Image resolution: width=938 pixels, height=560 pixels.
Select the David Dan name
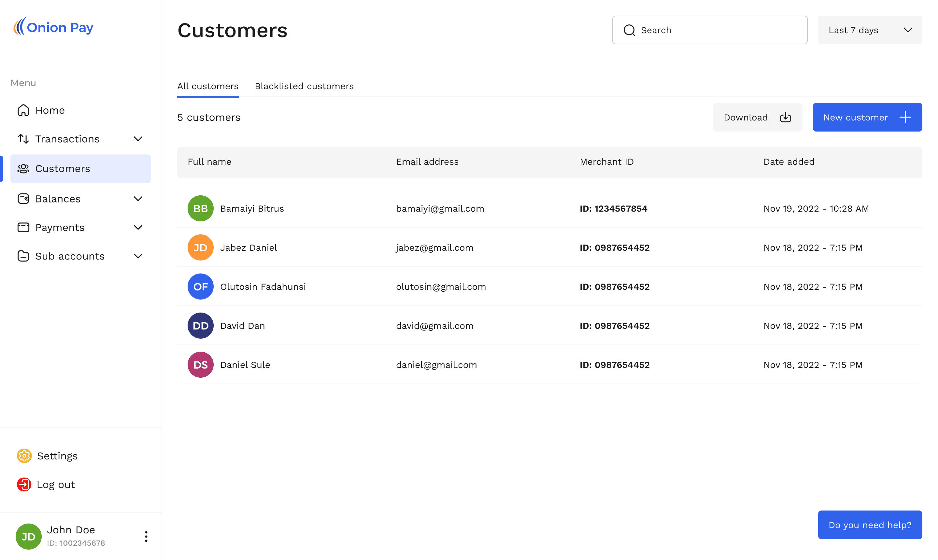243,326
